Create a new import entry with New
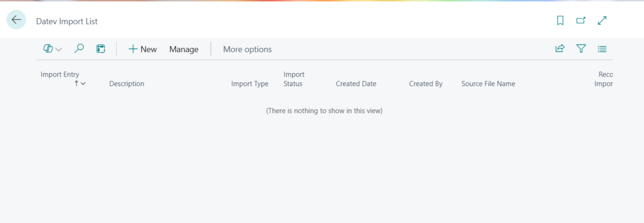The width and height of the screenshot is (644, 223). click(143, 49)
